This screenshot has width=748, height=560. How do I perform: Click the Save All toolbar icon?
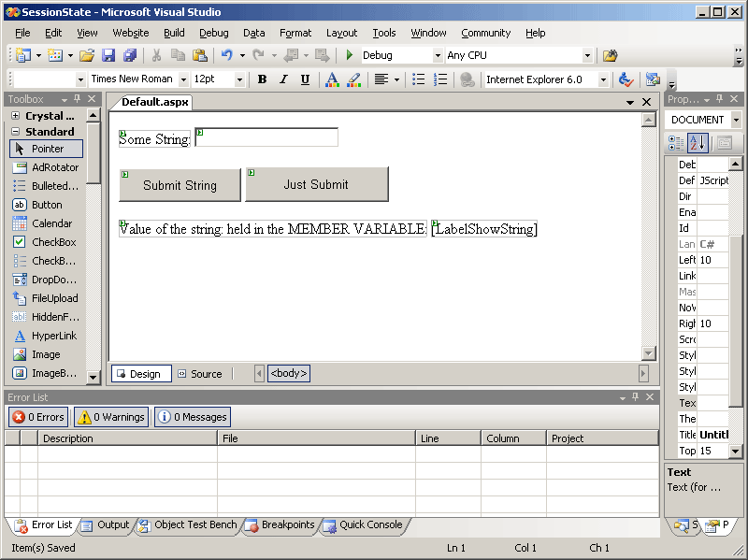(x=129, y=56)
